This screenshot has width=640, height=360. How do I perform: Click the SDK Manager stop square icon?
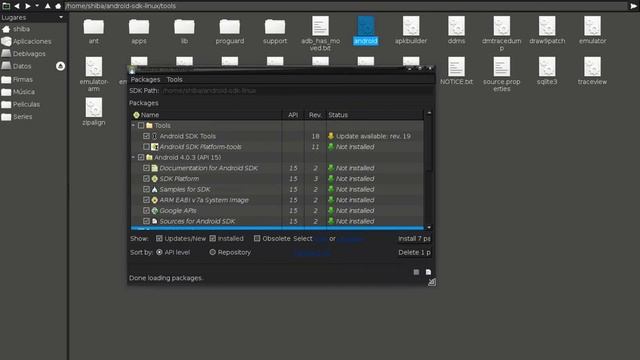[416, 272]
